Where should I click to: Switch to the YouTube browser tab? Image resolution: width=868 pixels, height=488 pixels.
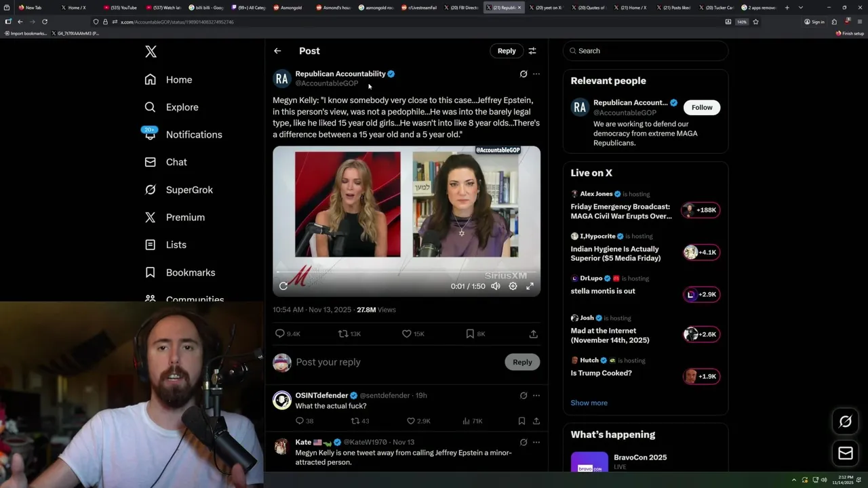120,7
